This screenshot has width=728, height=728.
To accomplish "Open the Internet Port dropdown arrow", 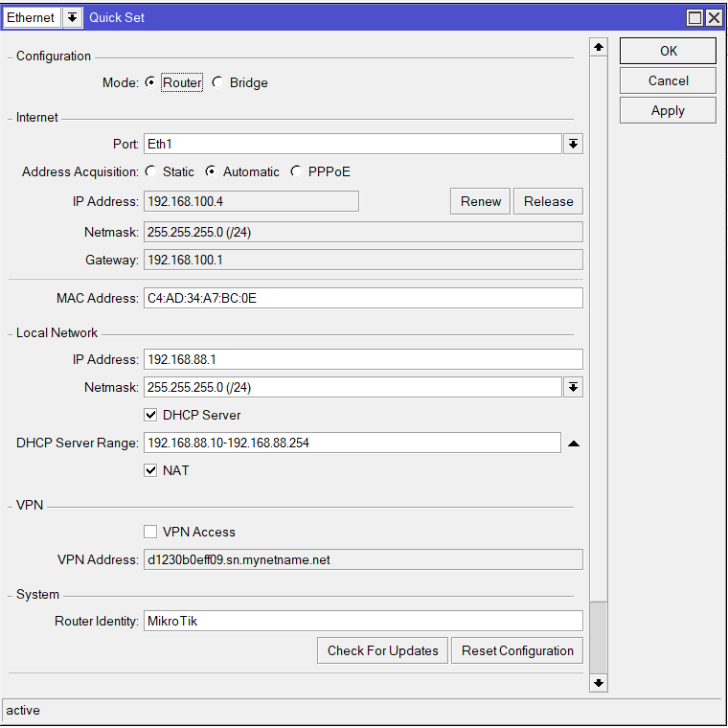I will [x=573, y=144].
